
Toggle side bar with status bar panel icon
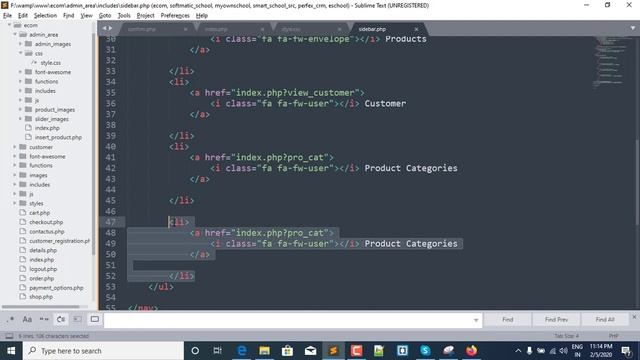click(9, 336)
